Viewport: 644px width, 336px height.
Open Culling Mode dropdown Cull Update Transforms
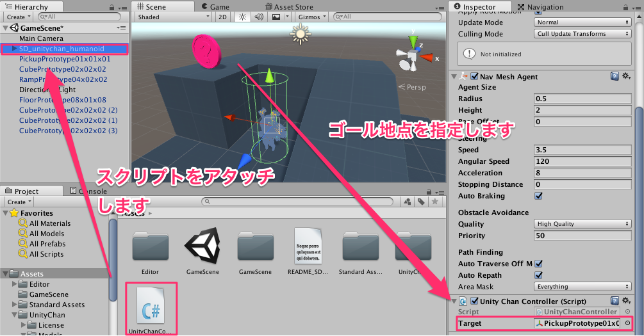(582, 34)
